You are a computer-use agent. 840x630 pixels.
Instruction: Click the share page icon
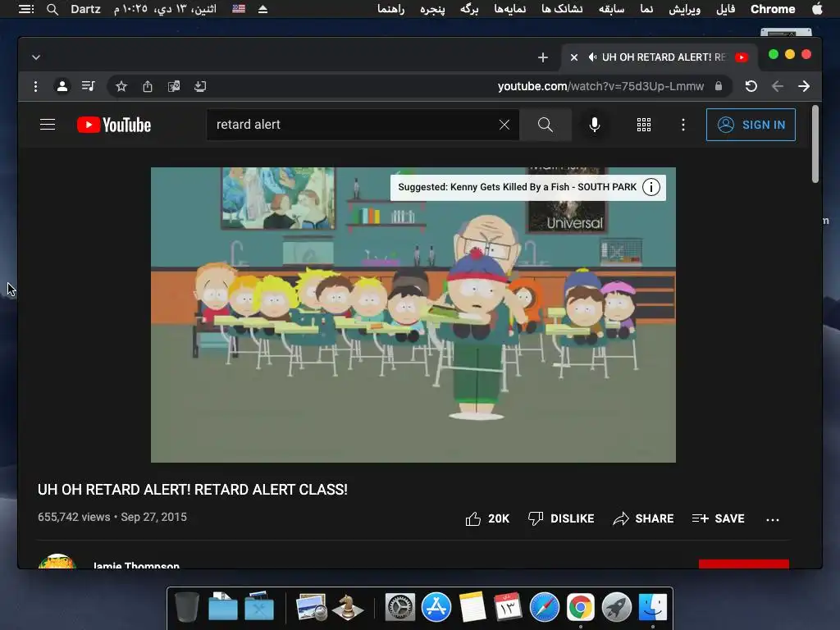pyautogui.click(x=148, y=86)
